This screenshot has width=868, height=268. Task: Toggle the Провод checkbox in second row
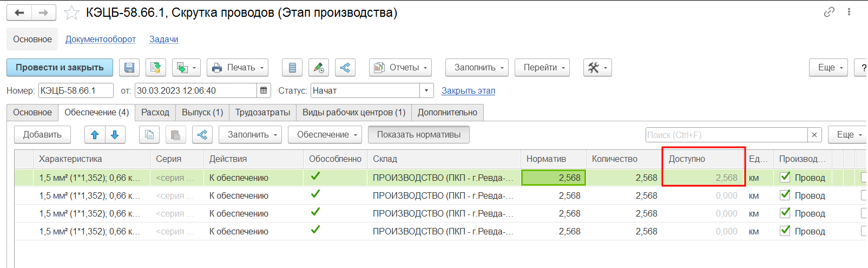pyautogui.click(x=785, y=195)
